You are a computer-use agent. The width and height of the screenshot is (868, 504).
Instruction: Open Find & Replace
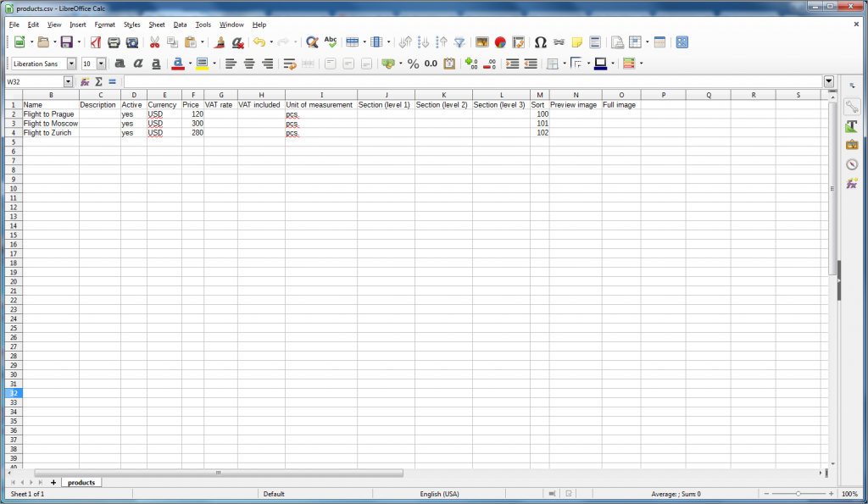pos(312,42)
